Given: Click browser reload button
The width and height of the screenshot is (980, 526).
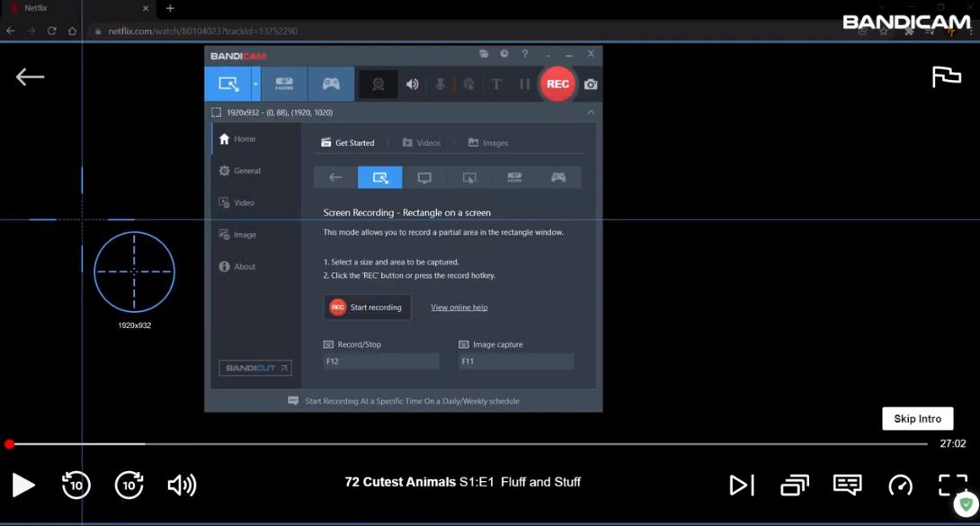Looking at the screenshot, I should (52, 31).
